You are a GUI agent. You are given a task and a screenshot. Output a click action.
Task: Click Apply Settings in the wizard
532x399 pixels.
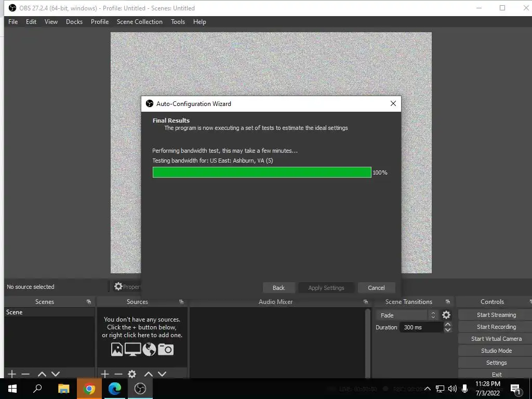[x=326, y=288]
